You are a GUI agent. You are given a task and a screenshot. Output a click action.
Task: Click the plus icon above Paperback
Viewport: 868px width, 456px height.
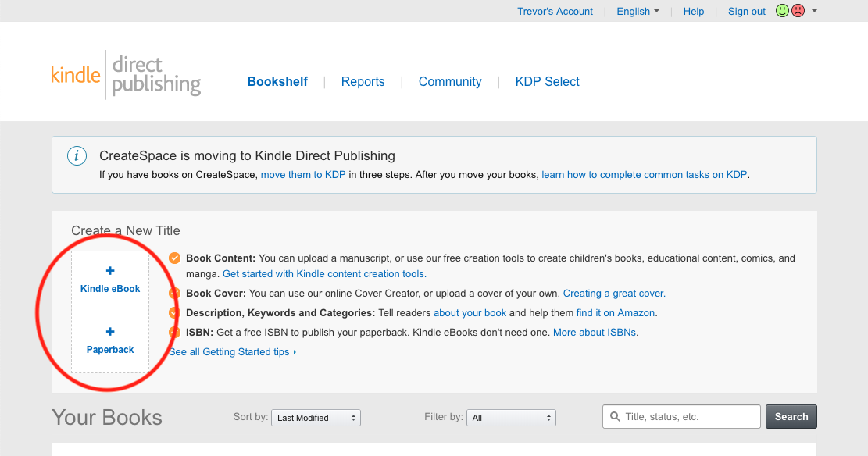(110, 332)
